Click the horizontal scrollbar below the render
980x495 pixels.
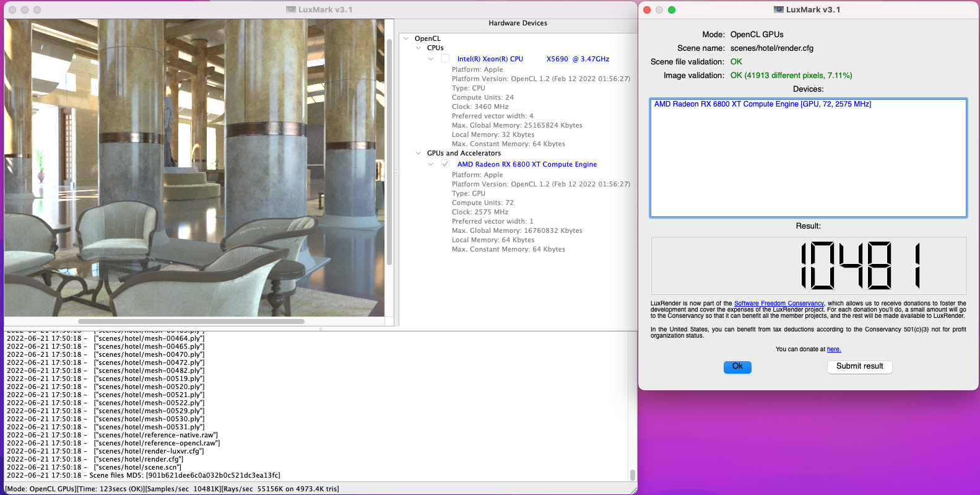(x=191, y=322)
